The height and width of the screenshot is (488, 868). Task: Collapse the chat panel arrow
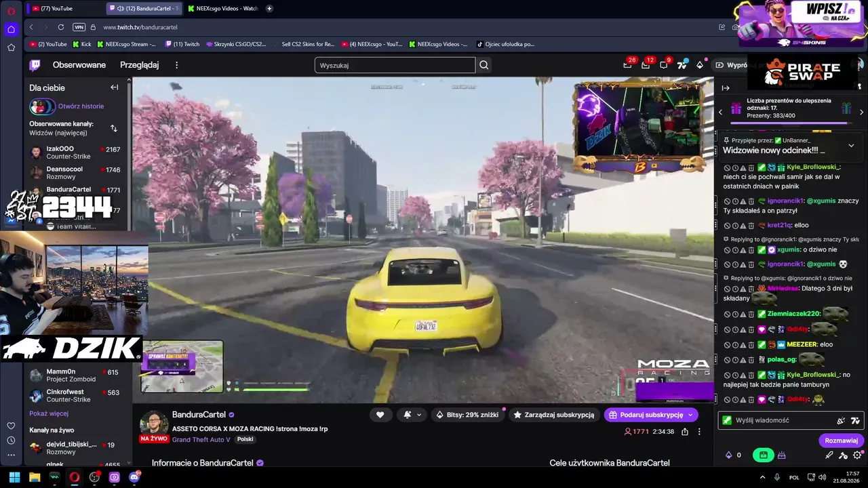point(725,88)
